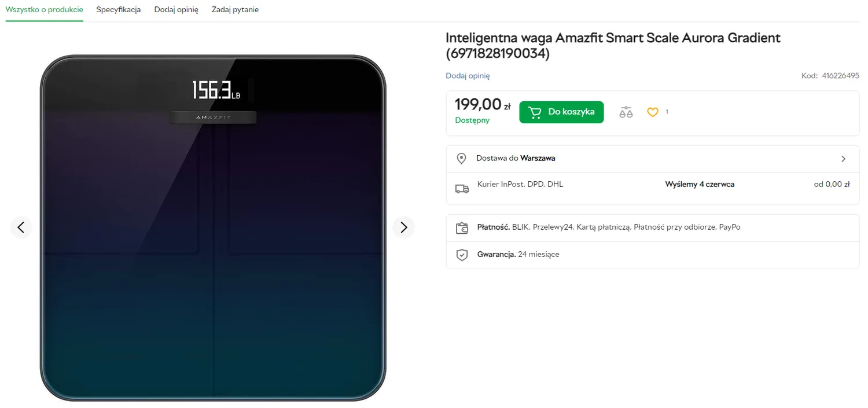The image size is (868, 408).
Task: Click the payment wallet icon
Action: tap(462, 228)
